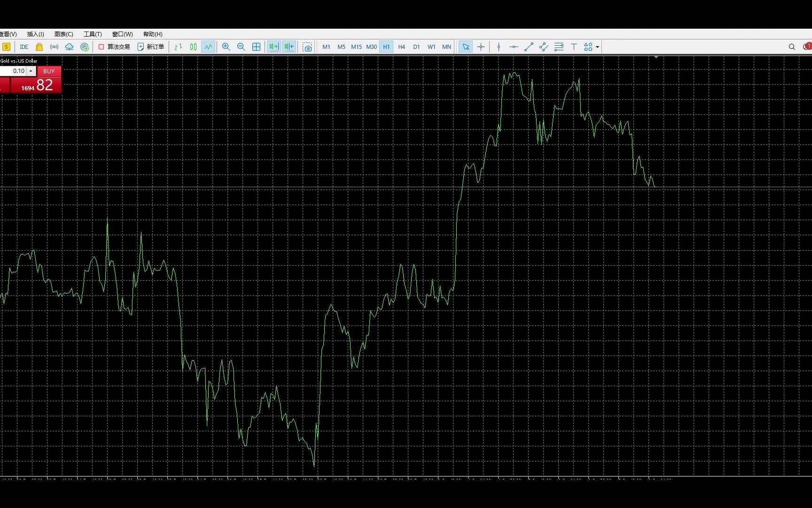
Task: Select the text label tool
Action: [x=574, y=47]
